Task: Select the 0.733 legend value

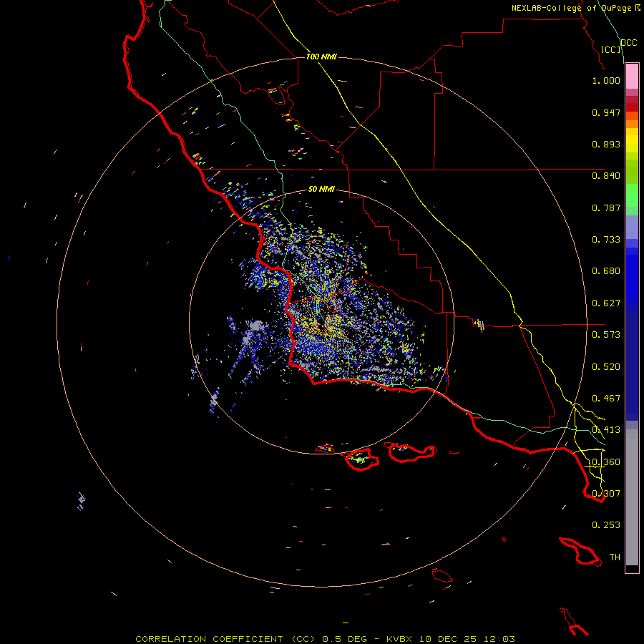Action: pyautogui.click(x=606, y=240)
